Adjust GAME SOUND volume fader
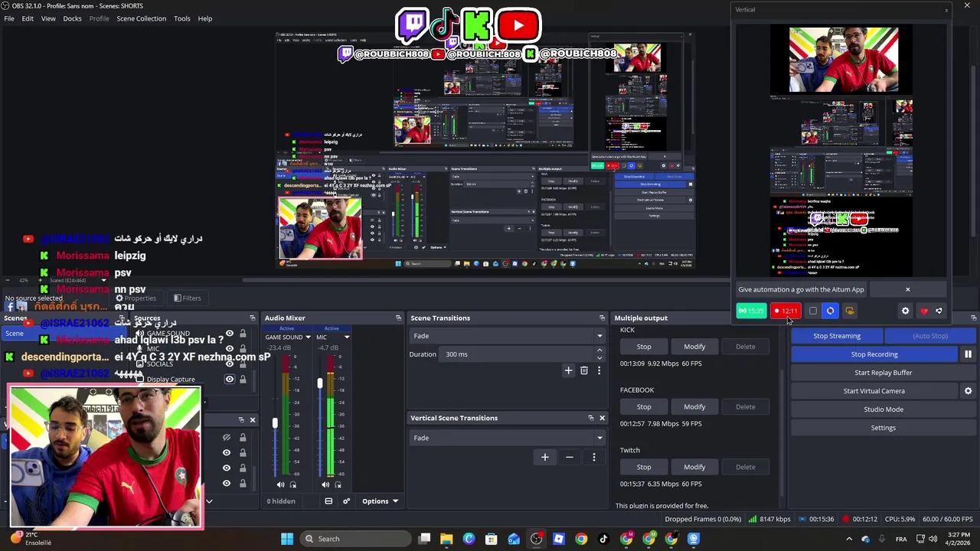Screen dimensions: 980x551 pos(275,422)
